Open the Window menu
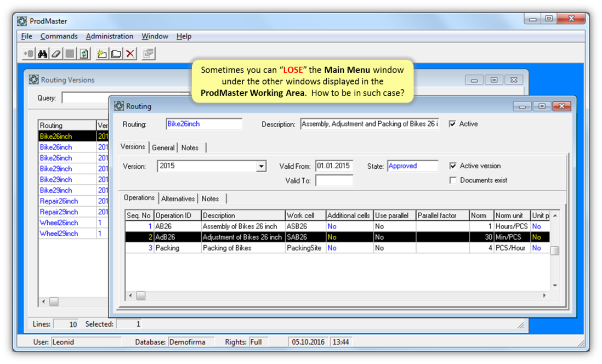 [155, 36]
